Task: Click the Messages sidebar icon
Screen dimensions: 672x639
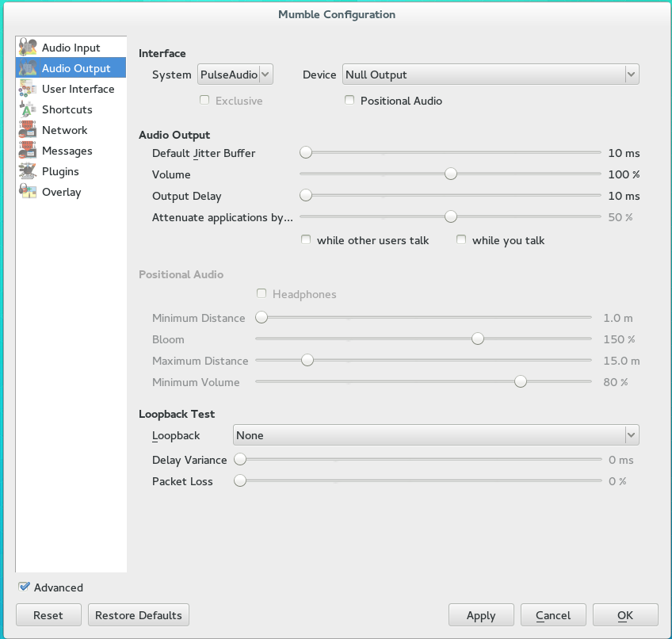Action: (28, 151)
